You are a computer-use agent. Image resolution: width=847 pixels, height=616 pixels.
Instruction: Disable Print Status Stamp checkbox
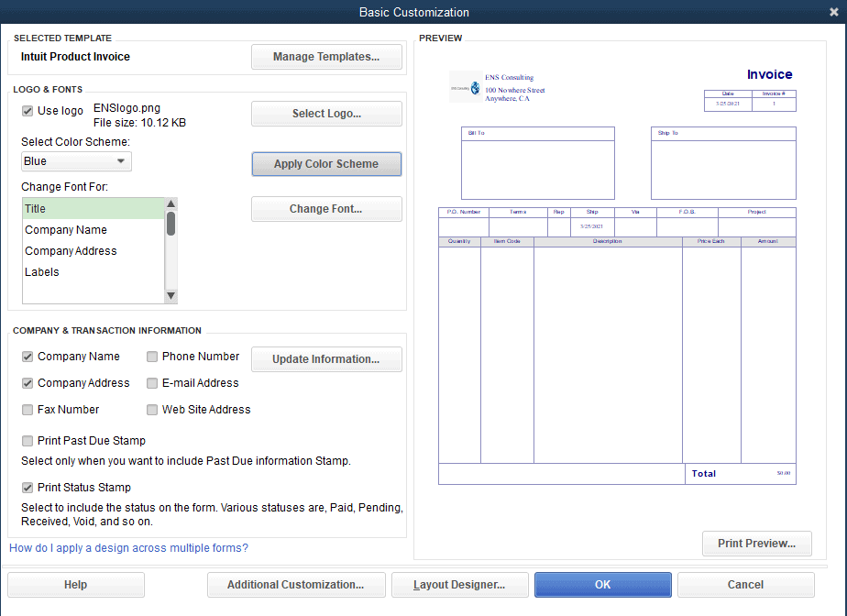click(27, 488)
